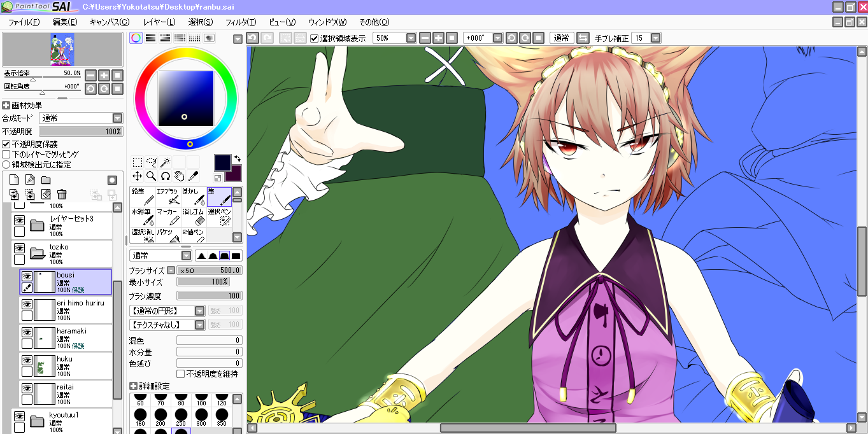This screenshot has width=868, height=434.
Task: Open the キャンバス(C) menu
Action: pyautogui.click(x=110, y=22)
